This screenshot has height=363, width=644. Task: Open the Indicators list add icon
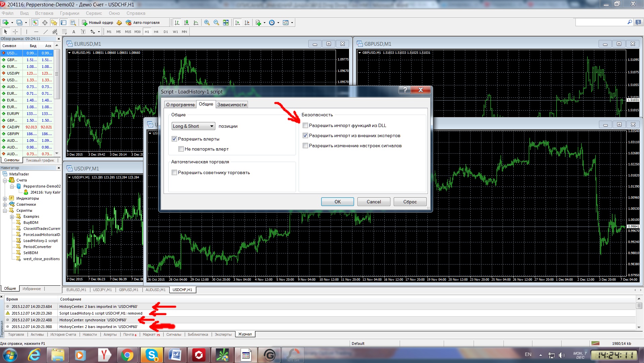(258, 23)
